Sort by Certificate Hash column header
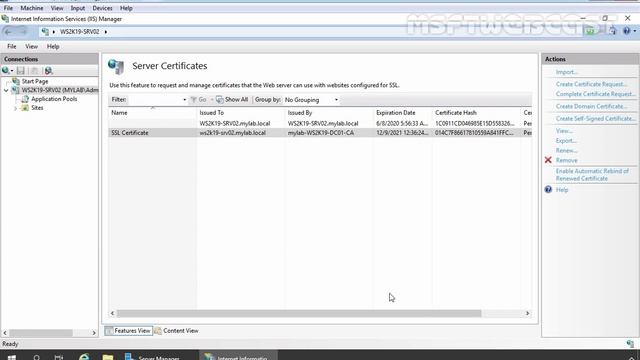Screen dimensions: 640x360 pyautogui.click(x=476, y=113)
